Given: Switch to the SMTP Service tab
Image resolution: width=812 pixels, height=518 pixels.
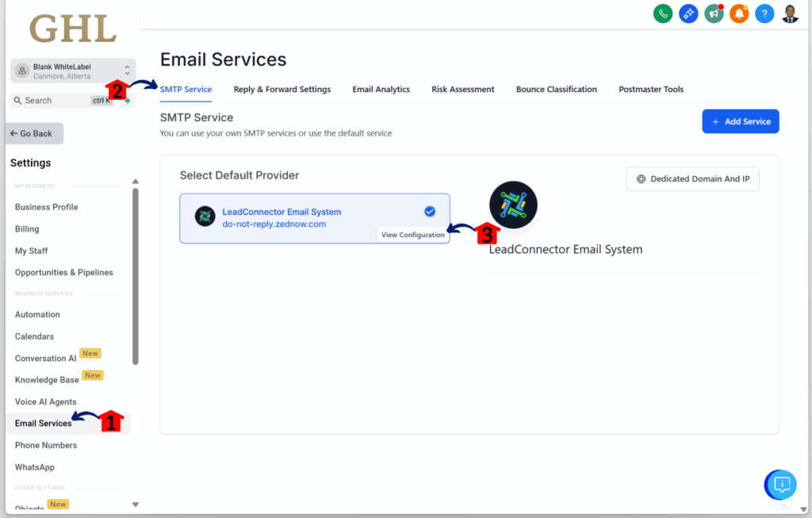Looking at the screenshot, I should (x=186, y=89).
